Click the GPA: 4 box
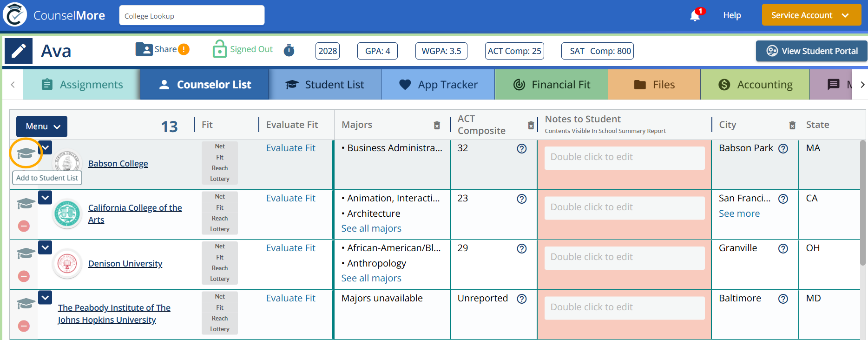This screenshot has height=340, width=868. coord(377,51)
